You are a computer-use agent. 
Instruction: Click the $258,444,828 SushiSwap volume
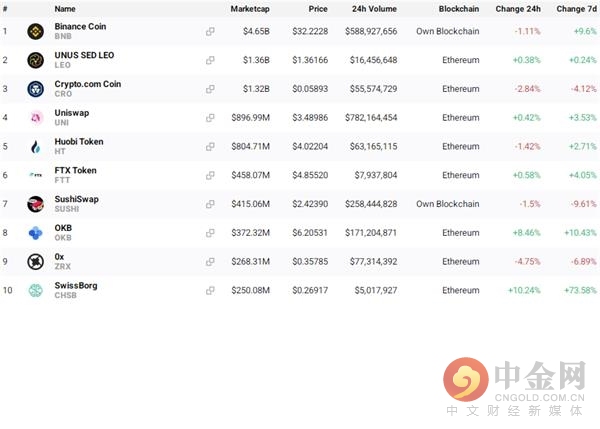[x=371, y=204]
